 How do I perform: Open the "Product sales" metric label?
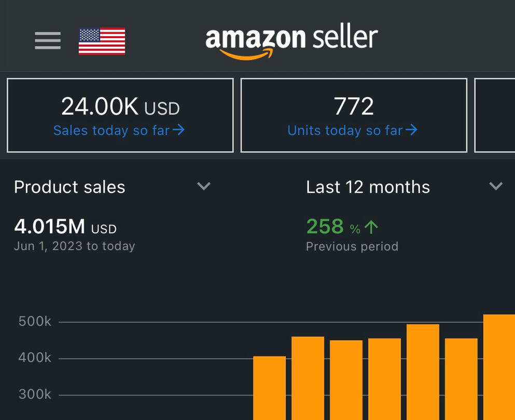[69, 187]
